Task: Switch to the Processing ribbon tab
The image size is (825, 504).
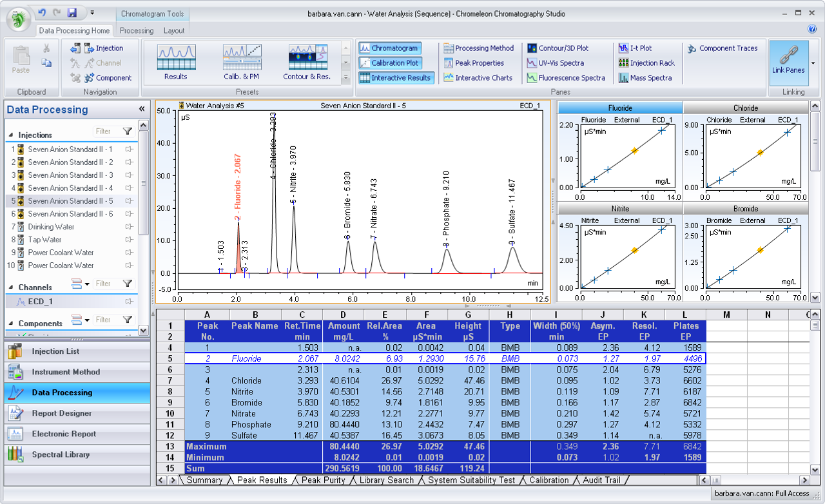Action: tap(137, 30)
